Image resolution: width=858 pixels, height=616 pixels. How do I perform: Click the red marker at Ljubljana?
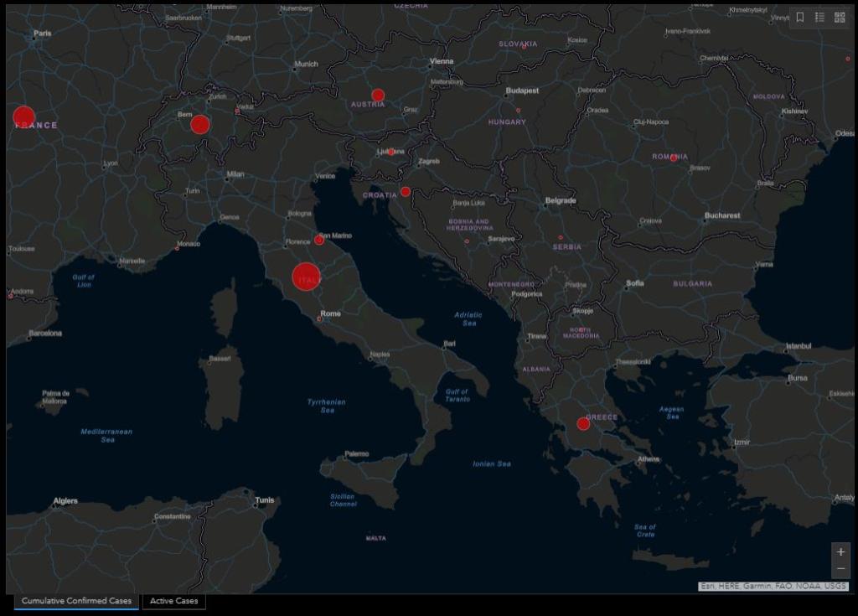(x=390, y=152)
